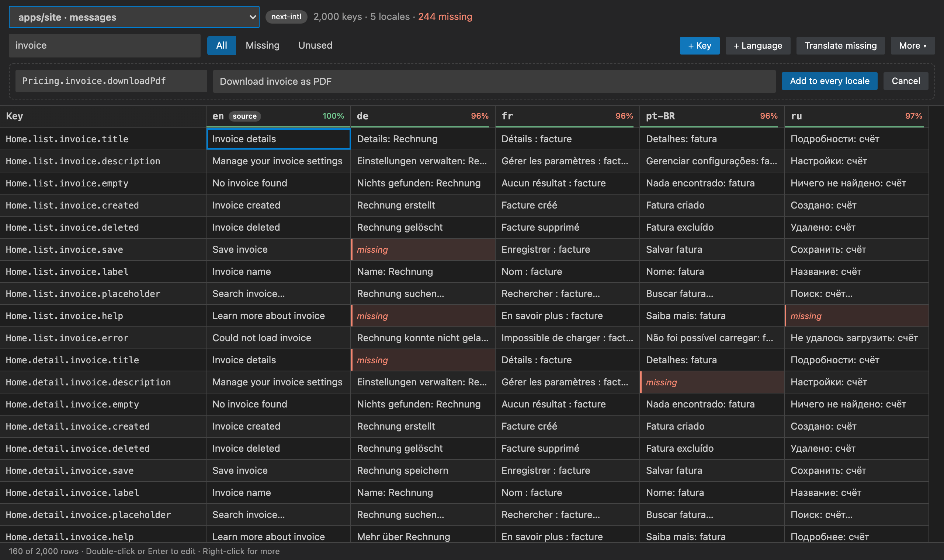Select 'Rechnung speichern' cell

[423, 470]
